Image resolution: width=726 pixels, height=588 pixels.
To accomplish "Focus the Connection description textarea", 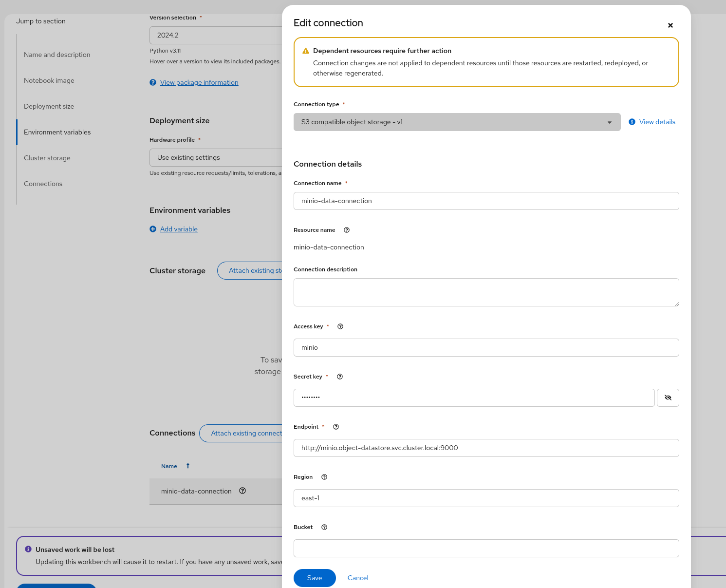I will click(486, 292).
